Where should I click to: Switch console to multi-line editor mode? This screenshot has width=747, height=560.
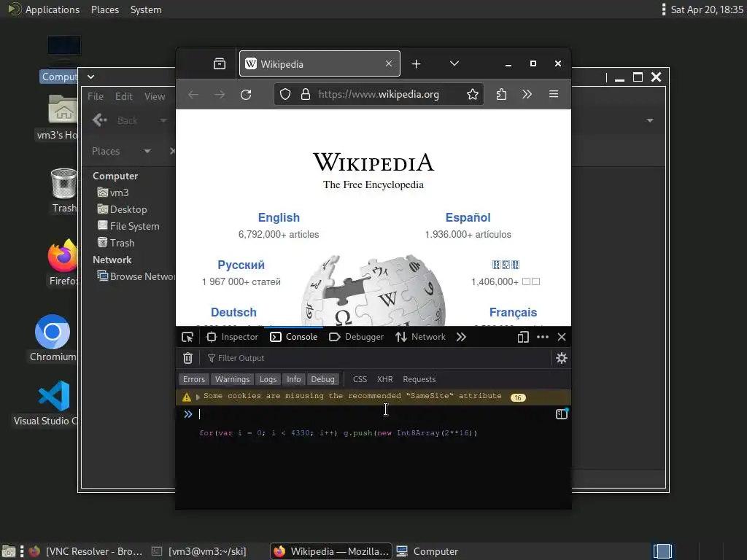click(562, 414)
